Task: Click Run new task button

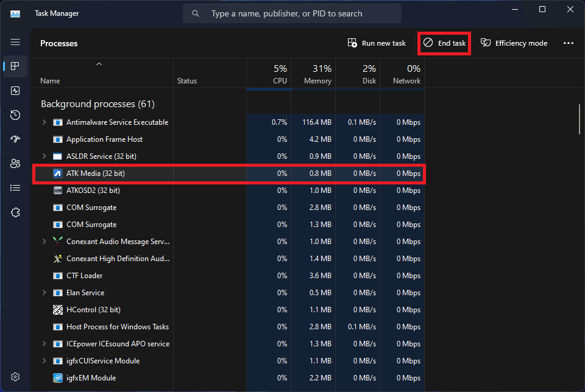Action: tap(377, 43)
